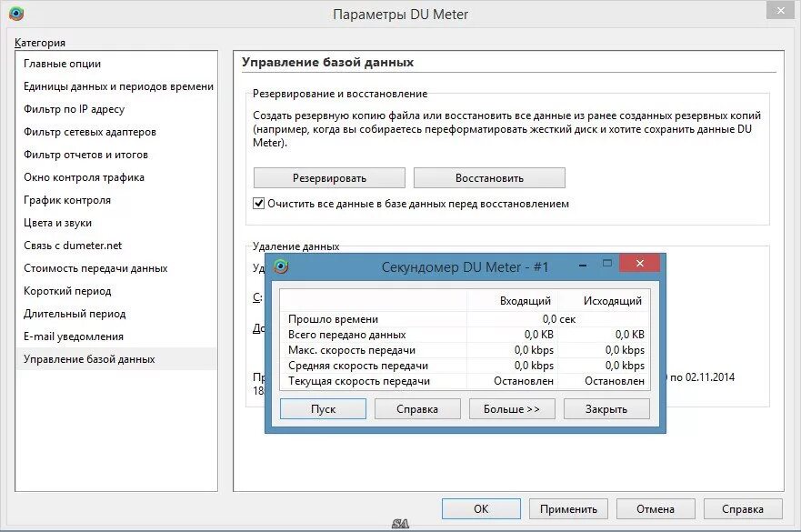Open Стоимость передачи данных
This screenshot has height=532, width=801.
point(116,268)
